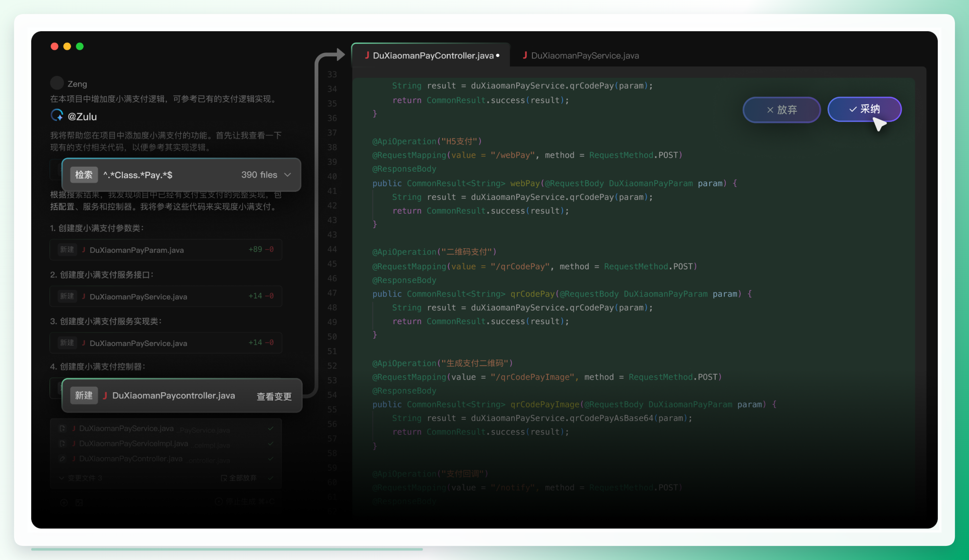The image size is (969, 560).
Task: Click the green maximize window button
Action: click(80, 46)
